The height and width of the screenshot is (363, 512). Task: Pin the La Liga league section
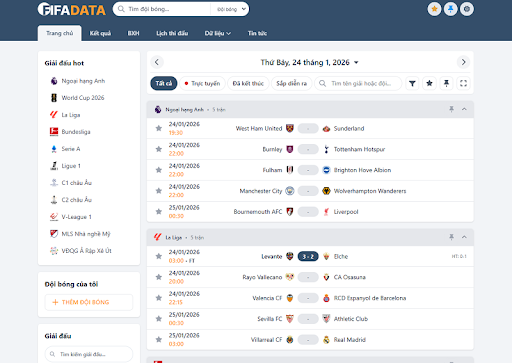451,237
